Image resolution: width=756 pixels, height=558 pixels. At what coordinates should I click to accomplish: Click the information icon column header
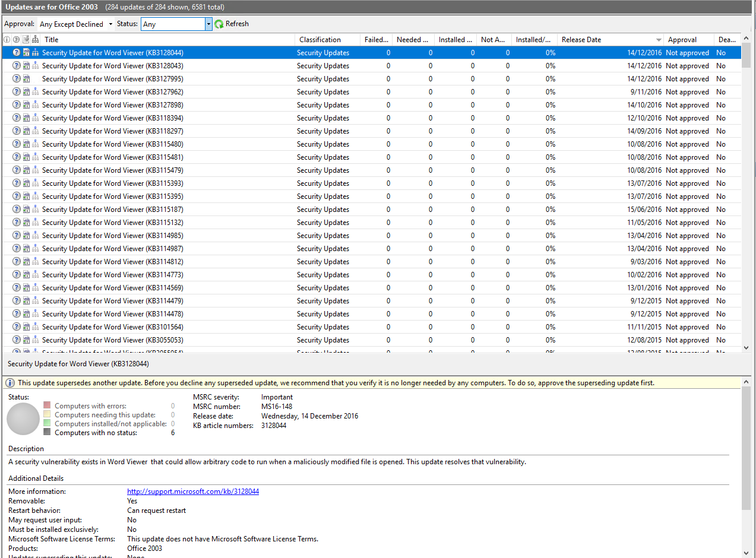point(7,40)
